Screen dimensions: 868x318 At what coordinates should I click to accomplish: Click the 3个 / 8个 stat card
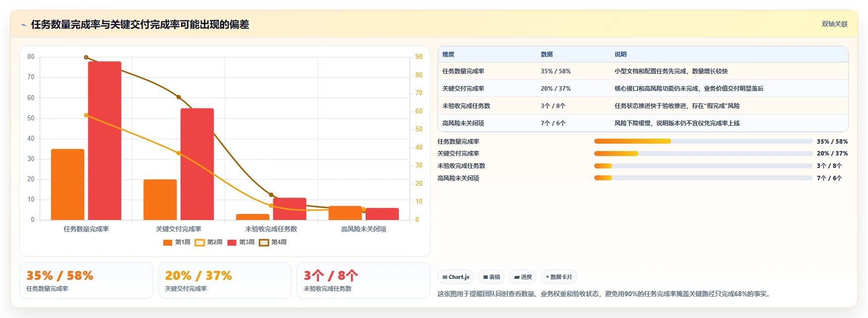[363, 280]
